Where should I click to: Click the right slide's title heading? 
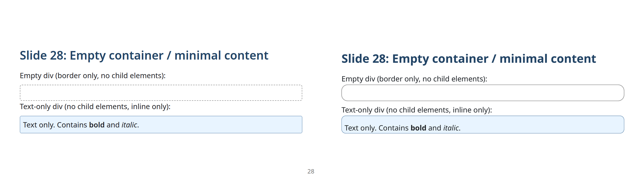pos(468,59)
